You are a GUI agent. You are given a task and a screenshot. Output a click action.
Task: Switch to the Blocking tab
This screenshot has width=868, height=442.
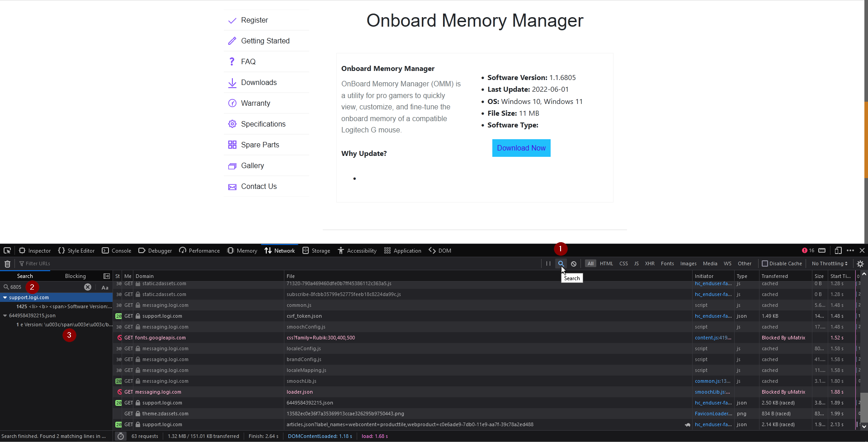pyautogui.click(x=75, y=276)
